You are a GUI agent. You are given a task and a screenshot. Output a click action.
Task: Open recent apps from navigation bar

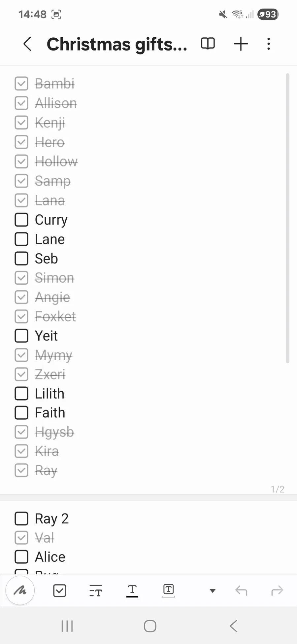(x=67, y=626)
